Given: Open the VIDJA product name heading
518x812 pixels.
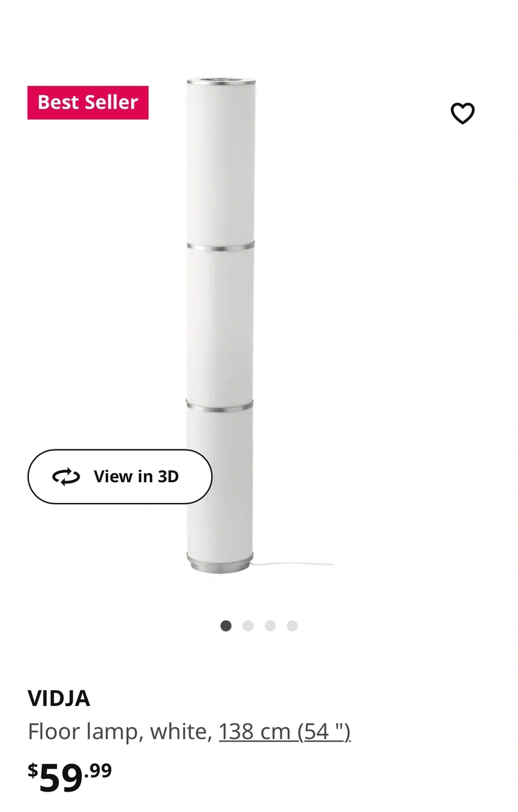Looking at the screenshot, I should (x=59, y=698).
